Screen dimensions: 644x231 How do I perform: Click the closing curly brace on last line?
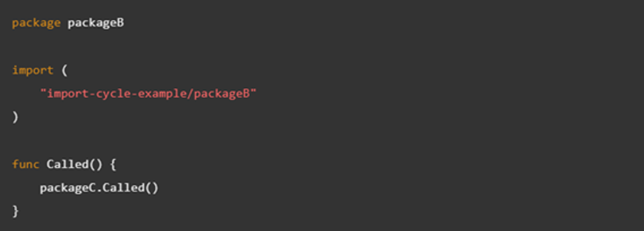(15, 211)
